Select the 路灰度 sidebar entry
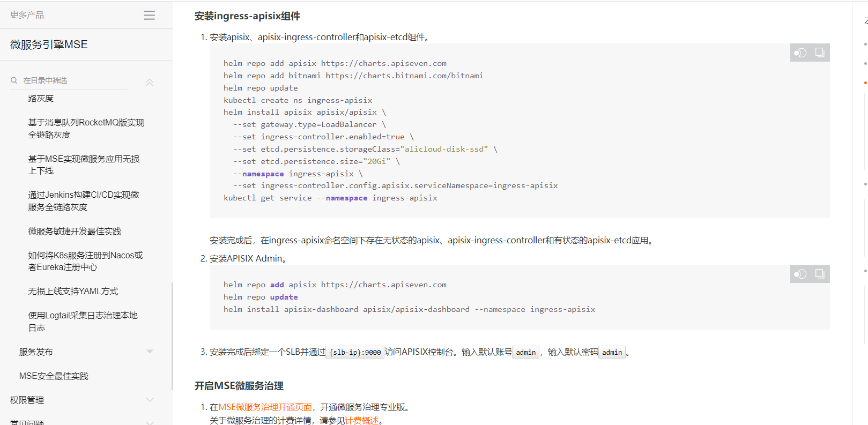 coord(41,99)
